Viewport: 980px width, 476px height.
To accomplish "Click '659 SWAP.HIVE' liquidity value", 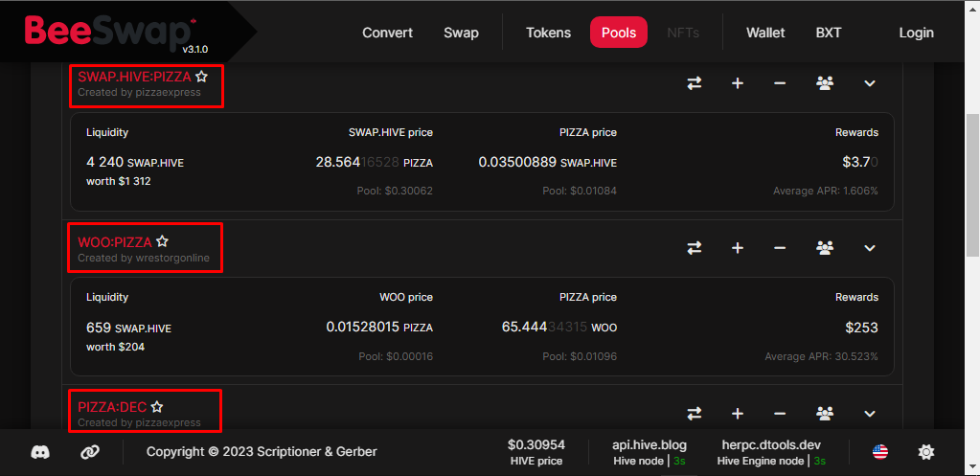I will pyautogui.click(x=128, y=328).
